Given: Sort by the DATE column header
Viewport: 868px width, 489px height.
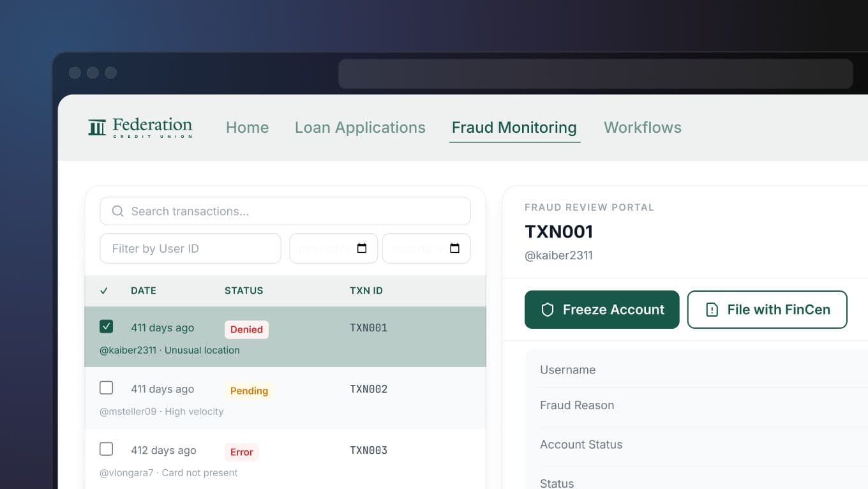Looking at the screenshot, I should pyautogui.click(x=144, y=290).
